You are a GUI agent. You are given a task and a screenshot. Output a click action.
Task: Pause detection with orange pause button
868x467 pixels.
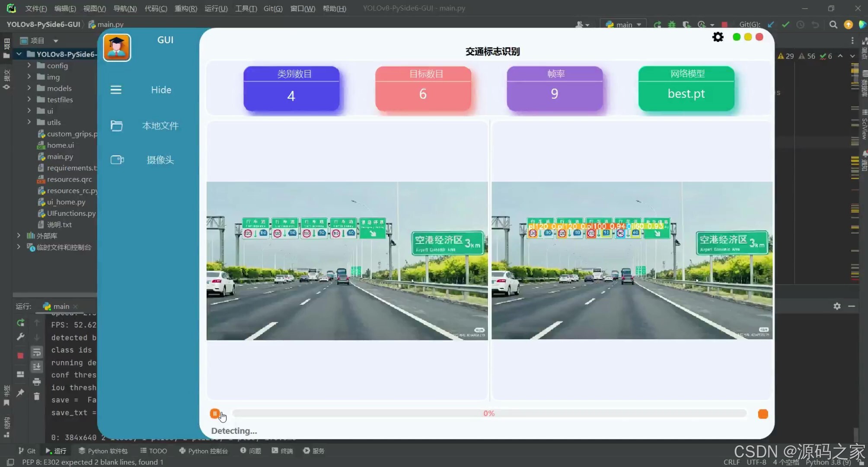[214, 413]
